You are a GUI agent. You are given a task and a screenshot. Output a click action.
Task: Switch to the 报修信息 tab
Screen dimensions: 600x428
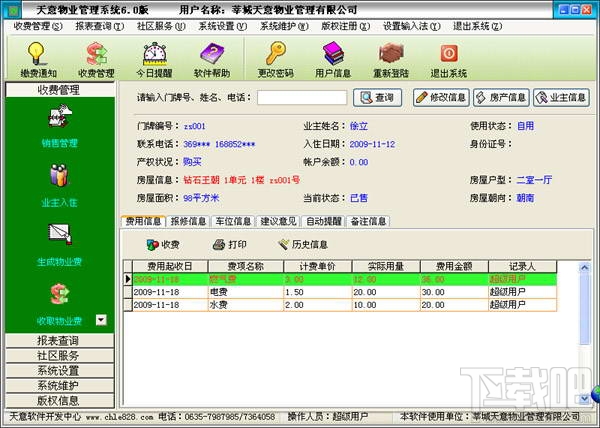pos(188,221)
